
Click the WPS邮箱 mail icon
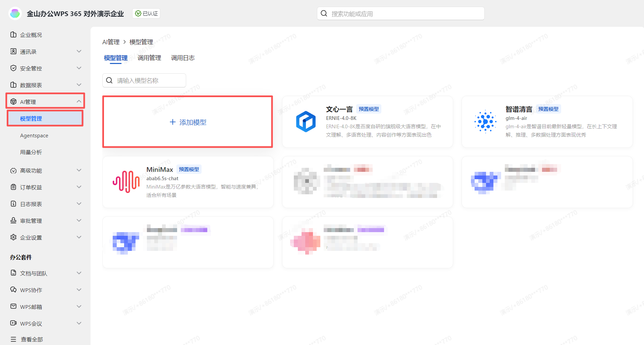13,306
